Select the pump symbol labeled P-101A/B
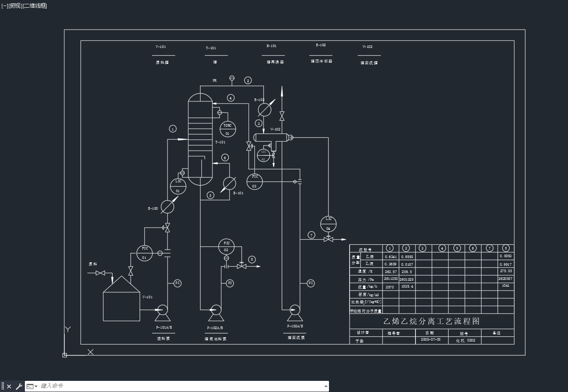This screenshot has width=568, height=392. tap(162, 313)
